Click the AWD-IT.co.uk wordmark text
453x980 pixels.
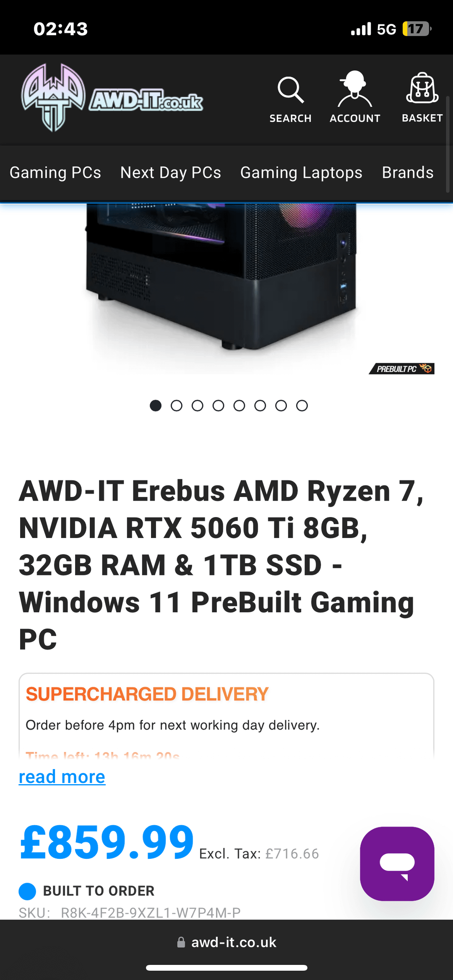pyautogui.click(x=146, y=101)
